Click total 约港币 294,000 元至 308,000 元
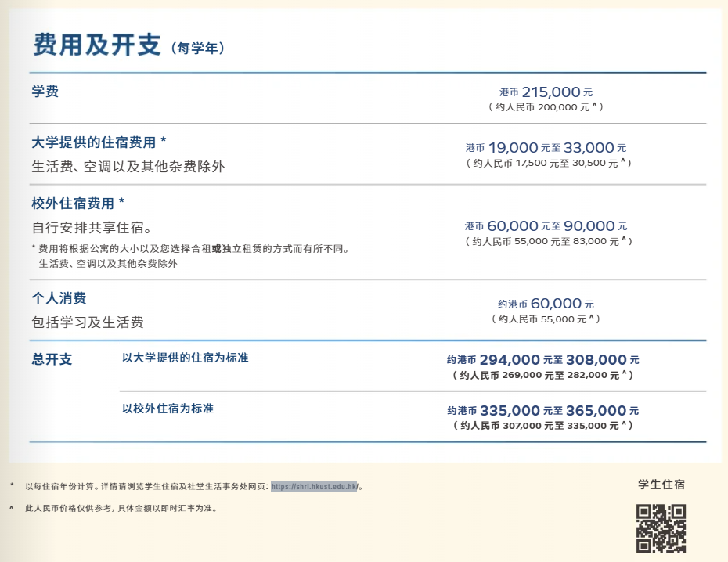Screen dimensions: 728x562 click(x=543, y=359)
